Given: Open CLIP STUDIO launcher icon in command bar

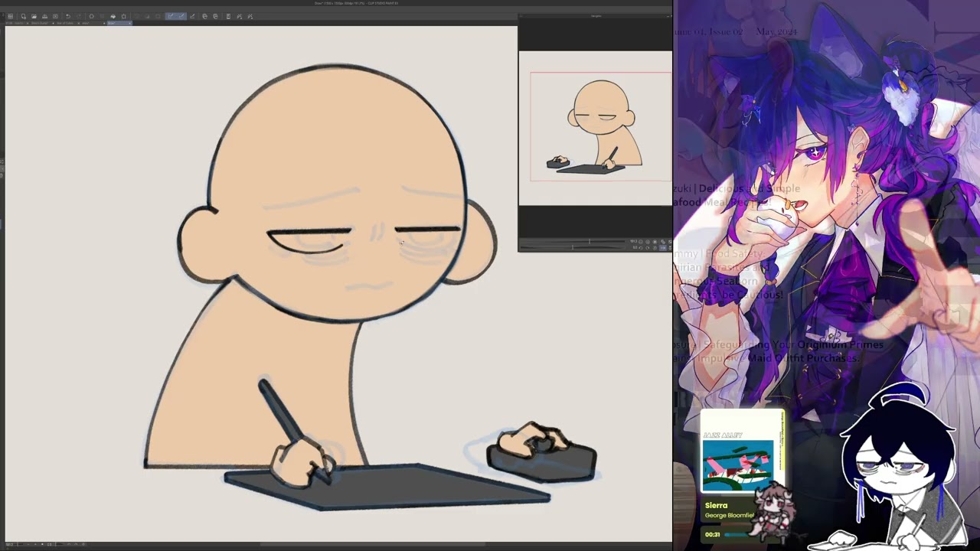Looking at the screenshot, I should point(10,16).
